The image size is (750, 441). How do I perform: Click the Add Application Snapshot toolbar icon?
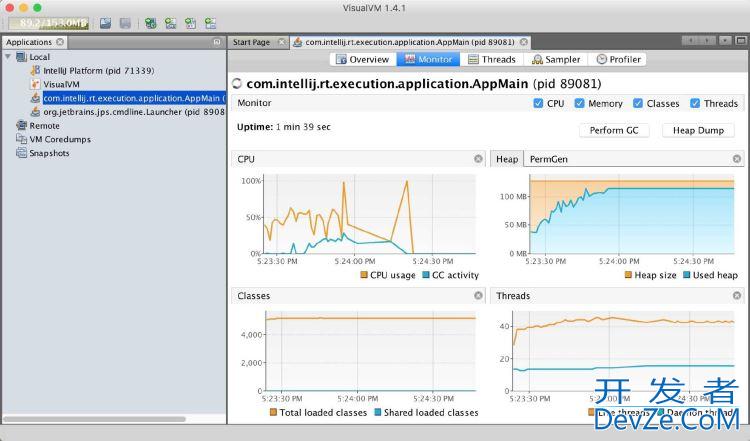coord(210,23)
